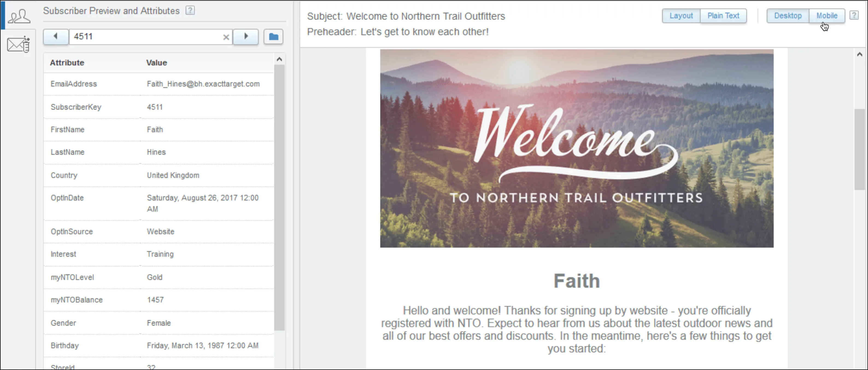Select the Layout tab
This screenshot has width=868, height=370.
coord(681,16)
